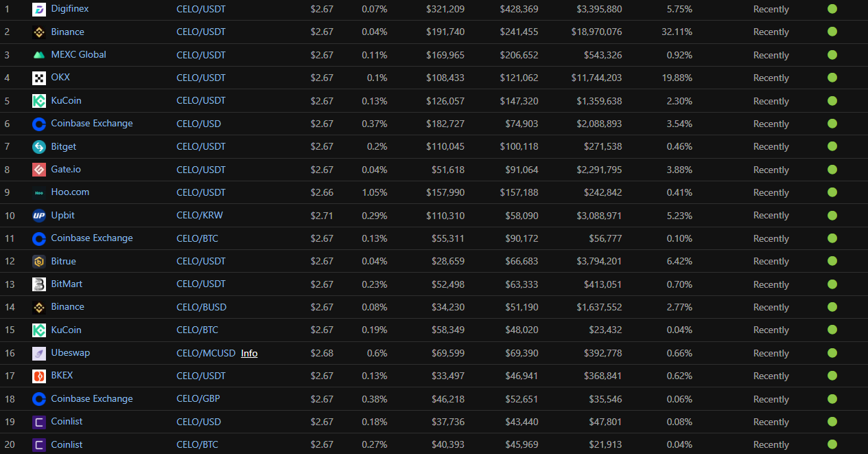Open the CELO/USD pair in the Coinlist row

tap(198, 422)
